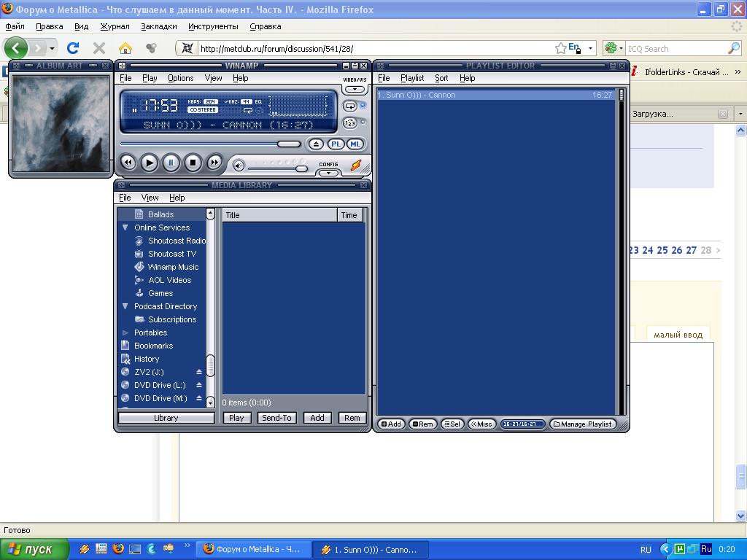Open the Options menu in Winamp

tap(180, 78)
